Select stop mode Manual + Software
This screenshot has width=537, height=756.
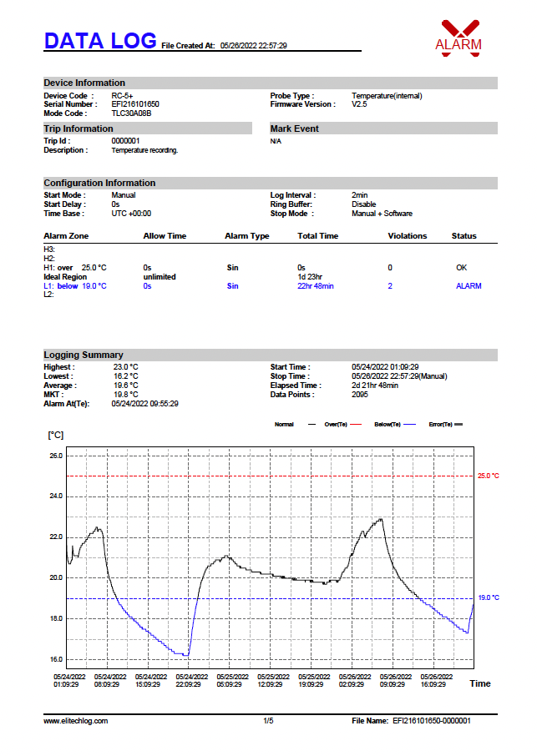[382, 214]
